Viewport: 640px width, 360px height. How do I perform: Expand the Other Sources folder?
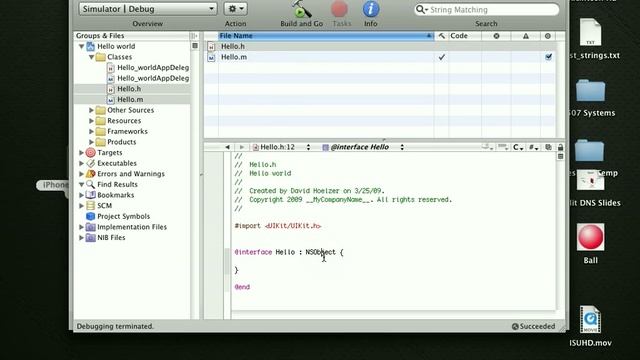tap(91, 110)
